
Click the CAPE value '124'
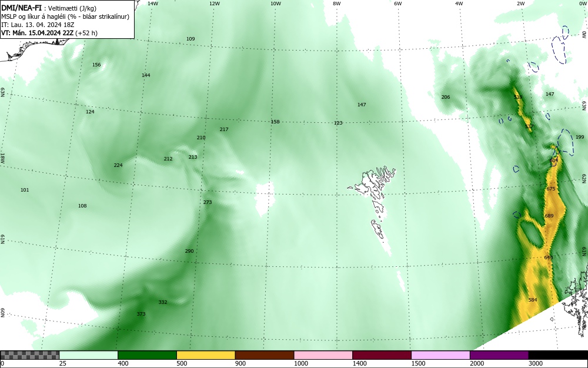coord(90,112)
